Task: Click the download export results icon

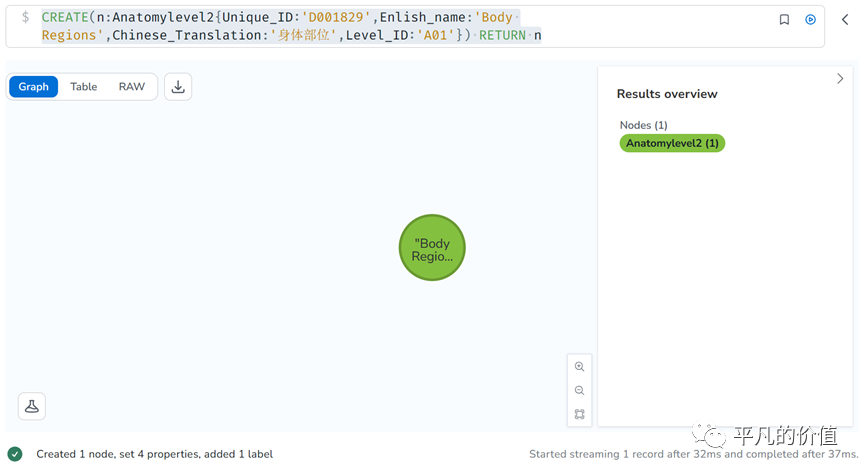Action: 178,87
